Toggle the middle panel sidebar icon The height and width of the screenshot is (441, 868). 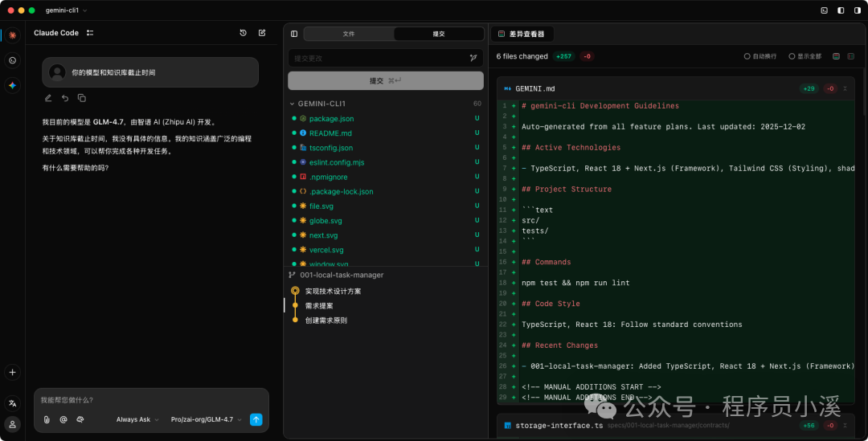click(x=294, y=34)
